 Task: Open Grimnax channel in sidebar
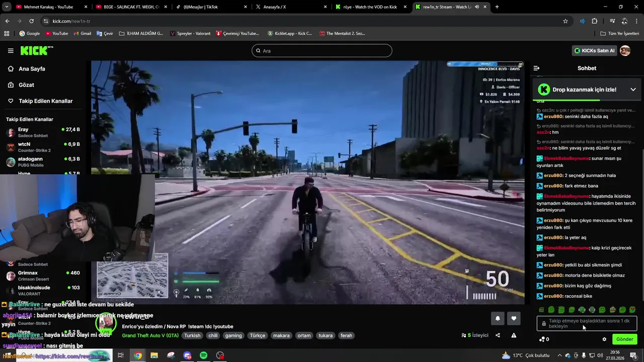(x=43, y=276)
